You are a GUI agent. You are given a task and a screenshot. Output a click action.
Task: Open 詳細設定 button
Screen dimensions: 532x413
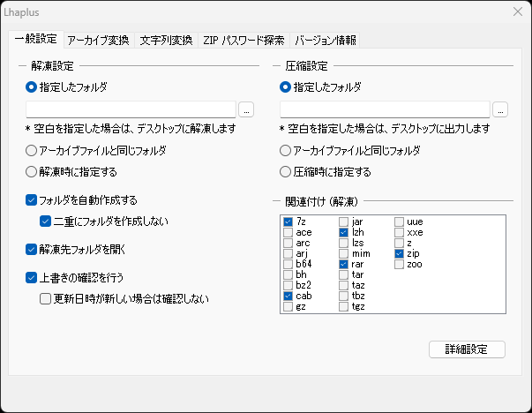point(467,349)
